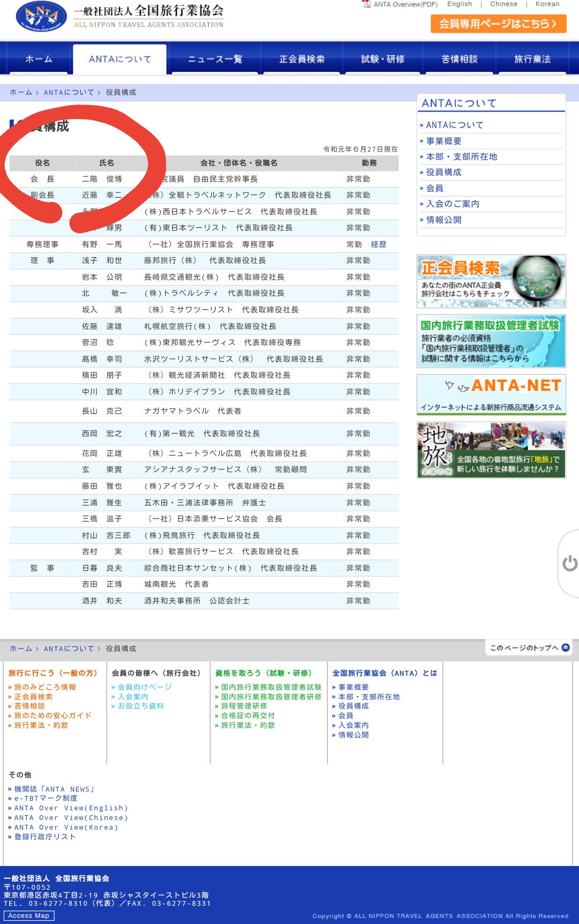Click ホーム in the top breadcrumb
This screenshot has height=924, width=579.
(21, 92)
